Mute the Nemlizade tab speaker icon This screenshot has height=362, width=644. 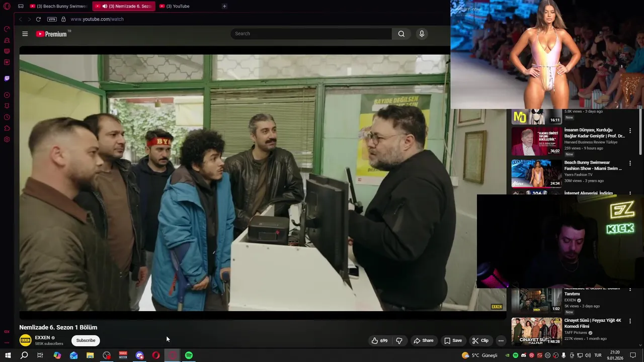click(x=105, y=6)
